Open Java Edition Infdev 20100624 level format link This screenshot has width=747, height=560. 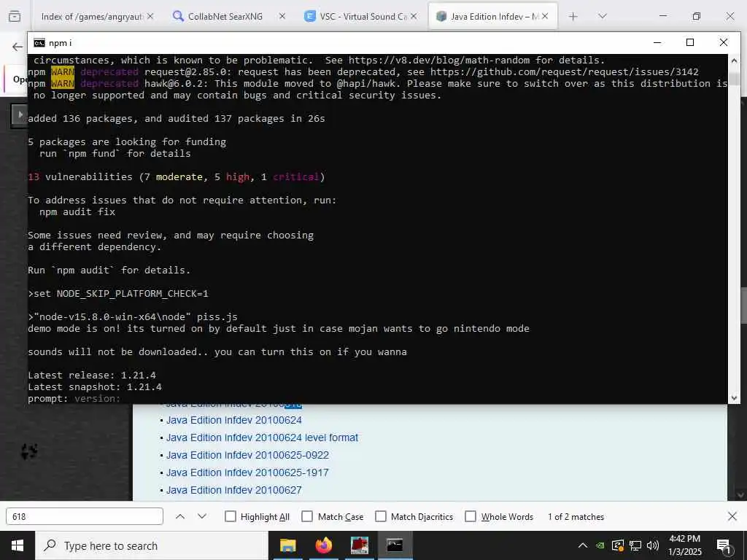pos(262,437)
